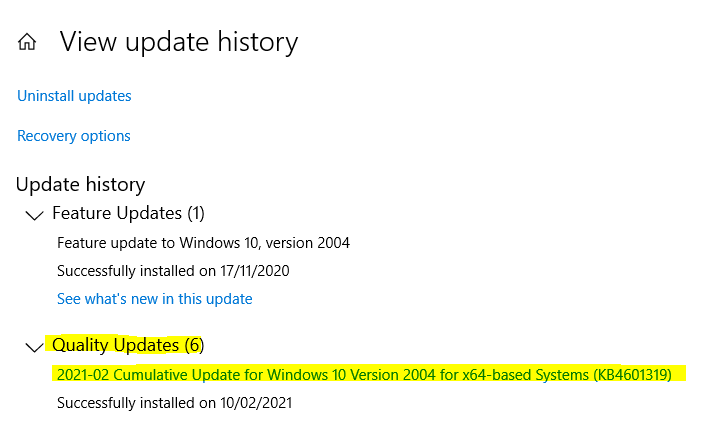This screenshot has height=424, width=720.
Task: Open the Recovery options link
Action: pos(73,136)
